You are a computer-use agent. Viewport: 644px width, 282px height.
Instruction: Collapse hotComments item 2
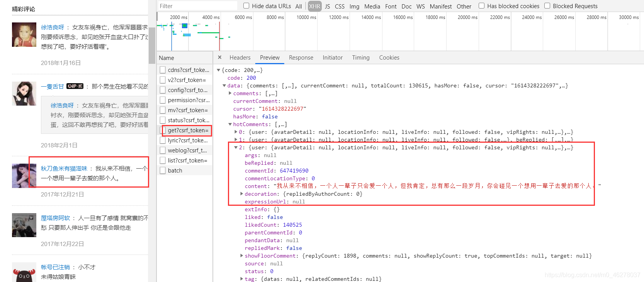tap(236, 147)
